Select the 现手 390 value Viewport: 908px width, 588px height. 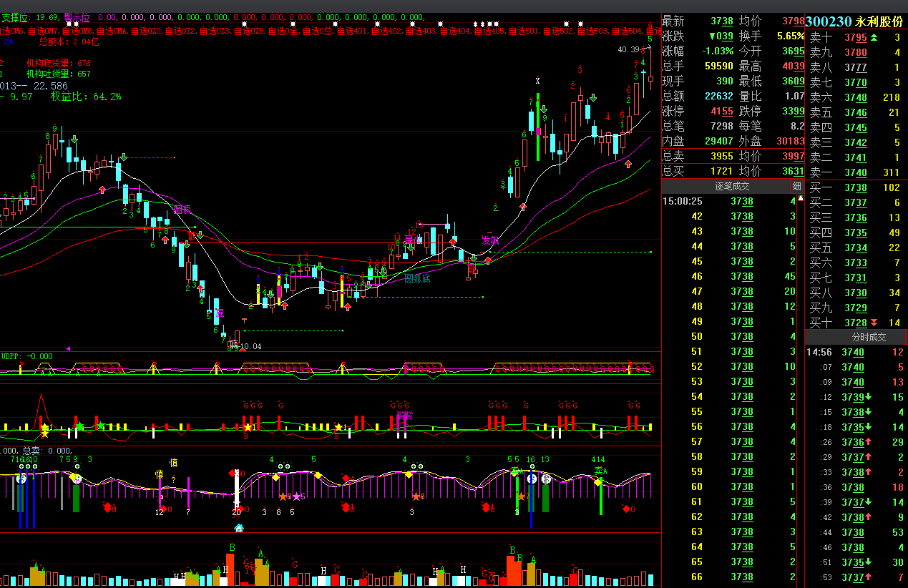tap(724, 82)
